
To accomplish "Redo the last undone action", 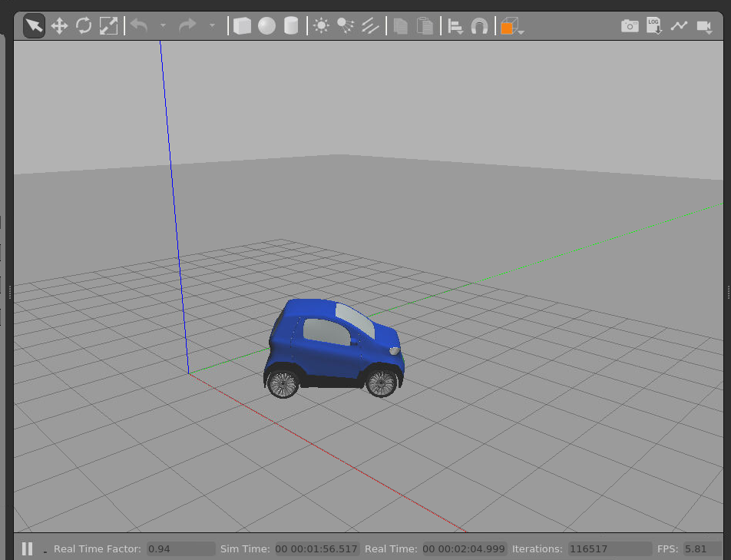I will [x=187, y=25].
